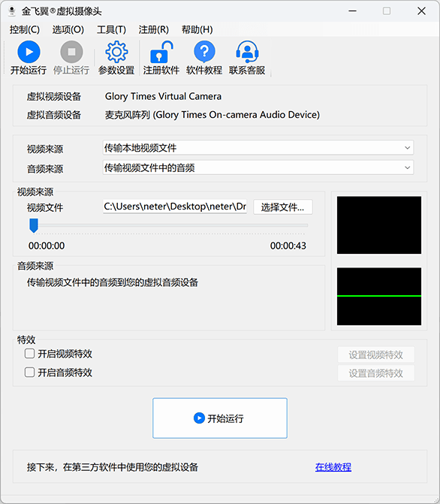
Task: Enable the 开启视频特效 checkbox
Action: [x=29, y=354]
